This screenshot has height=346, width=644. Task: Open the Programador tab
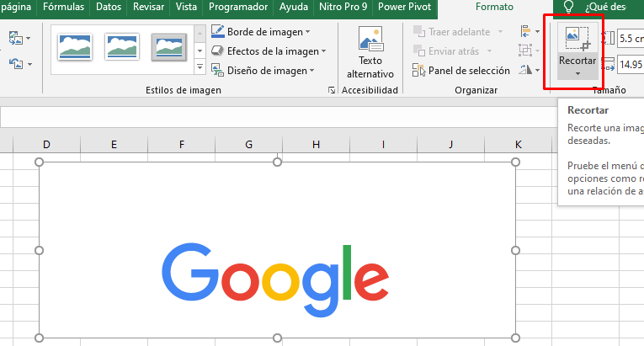[x=238, y=7]
